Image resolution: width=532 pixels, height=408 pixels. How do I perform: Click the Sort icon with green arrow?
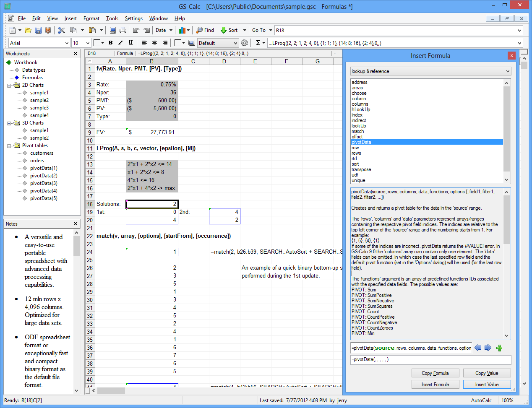[x=224, y=30]
